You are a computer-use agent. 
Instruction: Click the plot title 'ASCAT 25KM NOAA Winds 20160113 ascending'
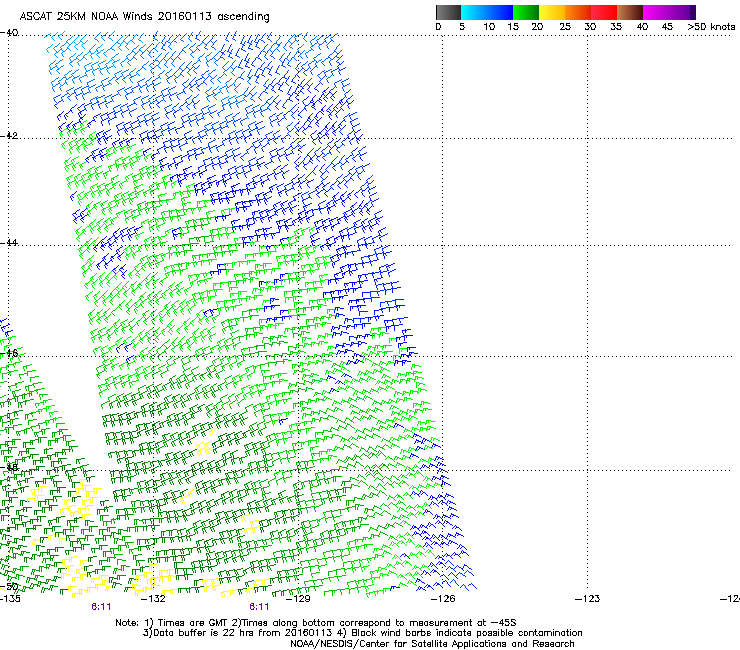tap(144, 17)
